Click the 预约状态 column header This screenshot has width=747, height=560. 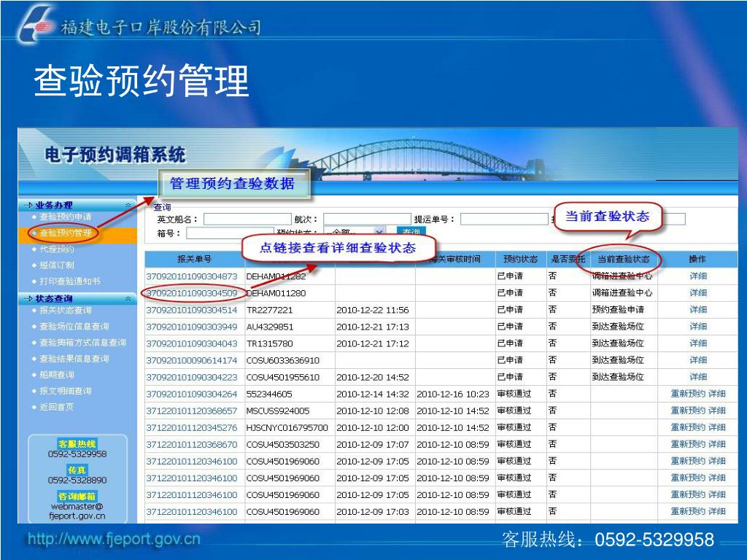pos(520,259)
